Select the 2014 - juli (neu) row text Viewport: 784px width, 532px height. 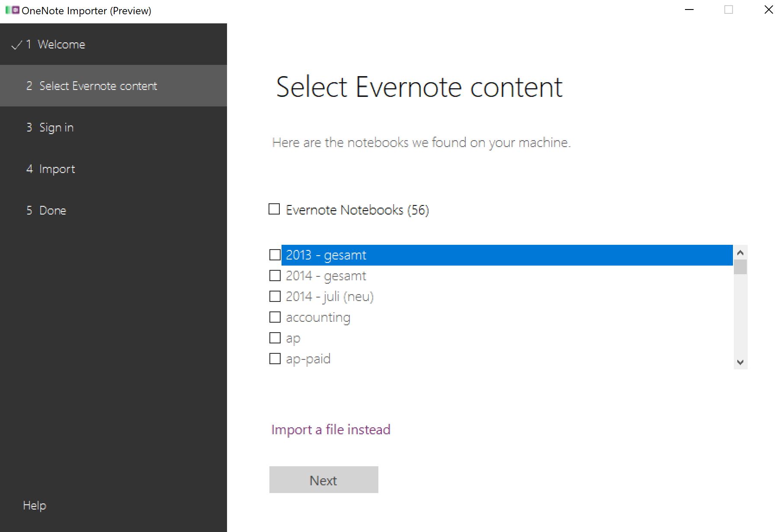(x=330, y=297)
